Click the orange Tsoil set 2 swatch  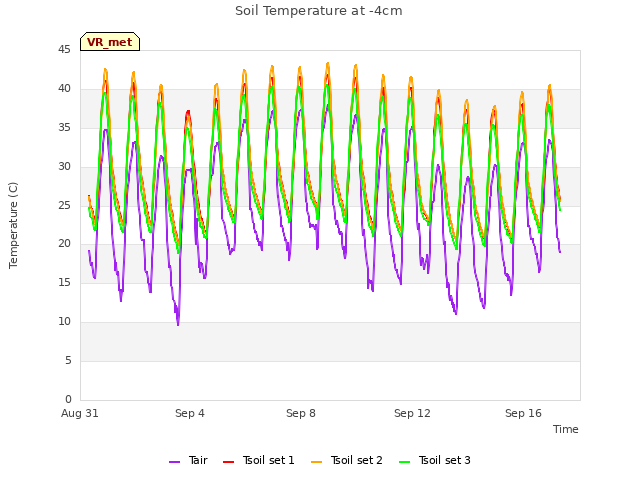316,462
